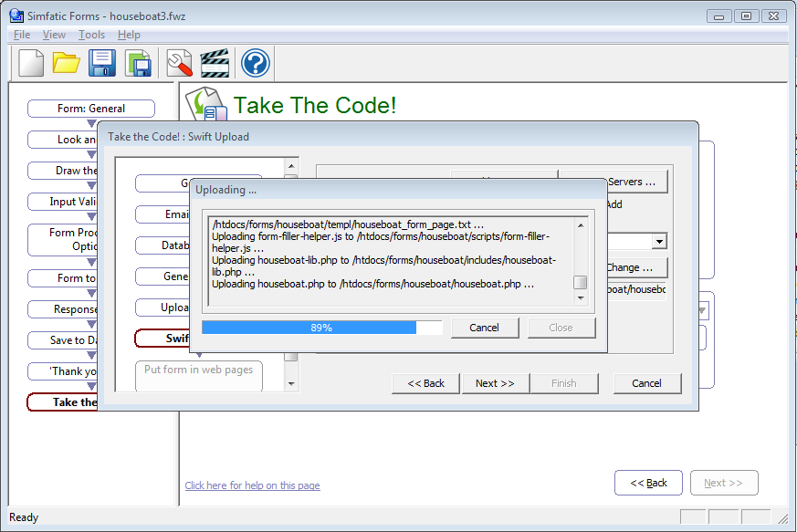The width and height of the screenshot is (797, 532).
Task: Click the Add label next to Servers
Action: pos(614,204)
